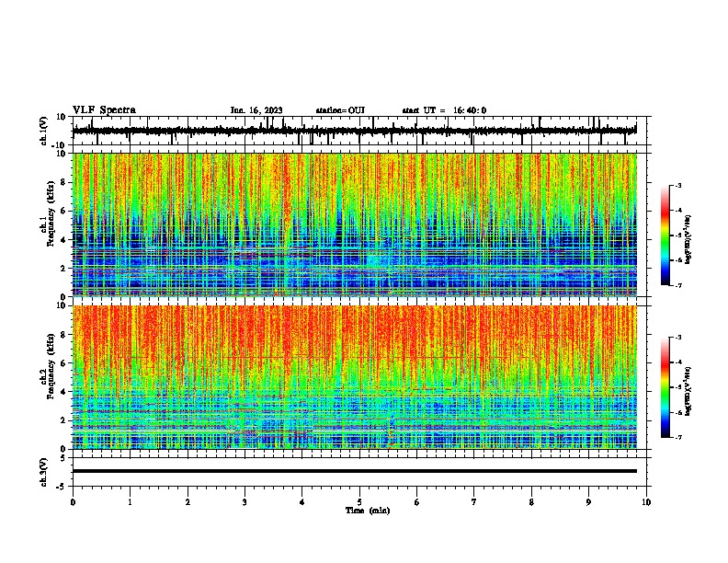Click the bottom time-axis end label "10"
The width and height of the screenshot is (728, 563).
[x=646, y=502]
